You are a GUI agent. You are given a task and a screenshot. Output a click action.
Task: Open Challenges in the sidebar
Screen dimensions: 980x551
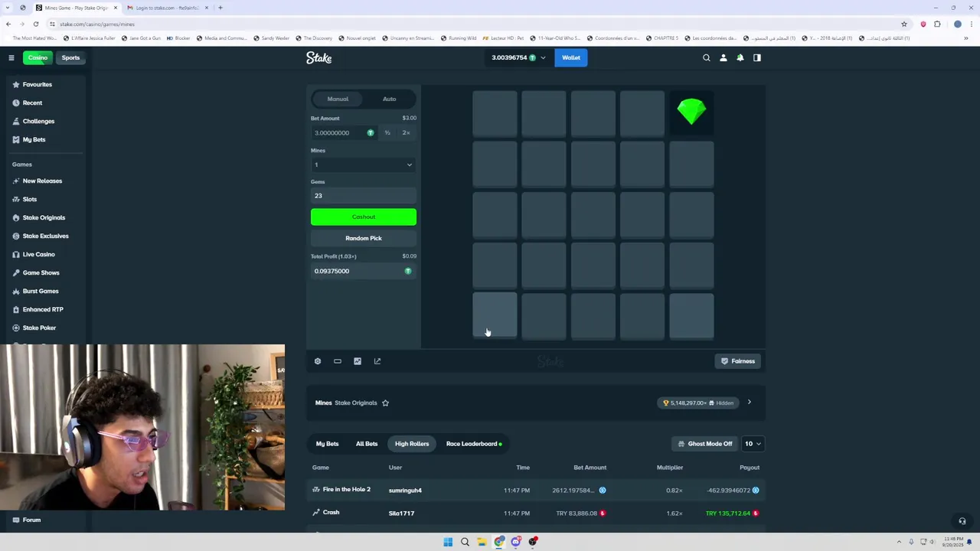point(38,121)
